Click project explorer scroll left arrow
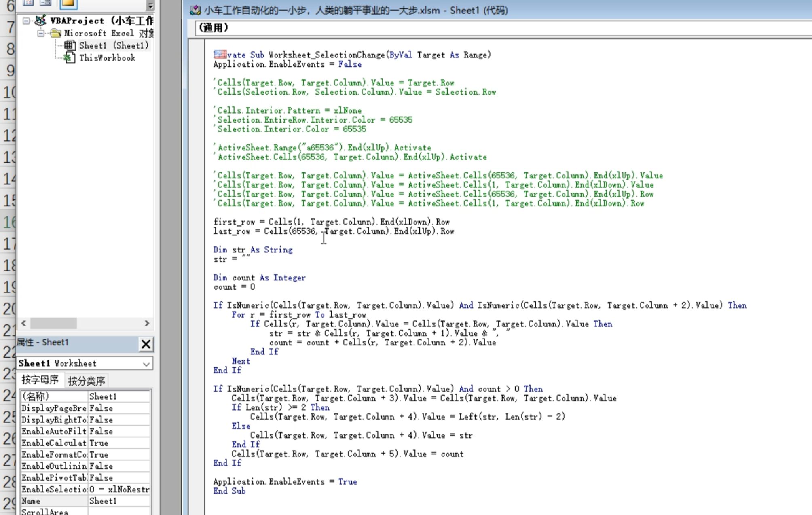This screenshot has height=515, width=812. tap(23, 323)
